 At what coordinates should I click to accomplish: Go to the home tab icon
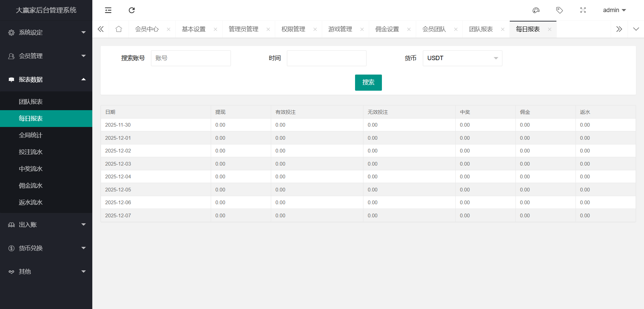pos(118,29)
